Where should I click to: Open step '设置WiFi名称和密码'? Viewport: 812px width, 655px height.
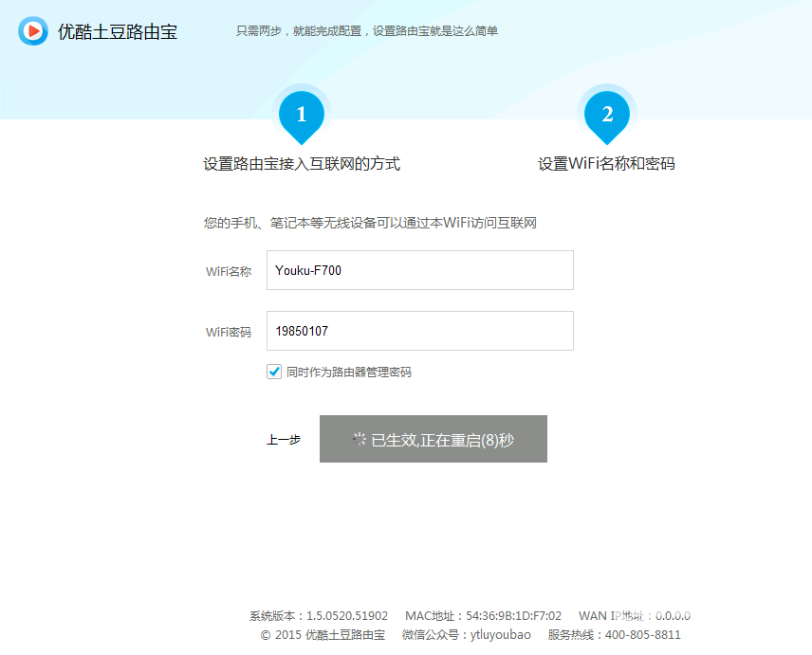coord(606,163)
